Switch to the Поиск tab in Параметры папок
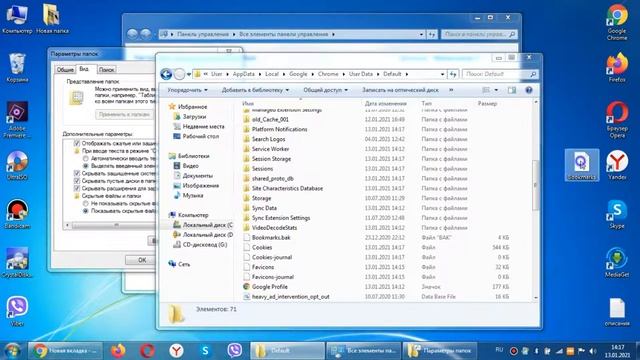Screen dimensions: 640x360 click(x=107, y=70)
